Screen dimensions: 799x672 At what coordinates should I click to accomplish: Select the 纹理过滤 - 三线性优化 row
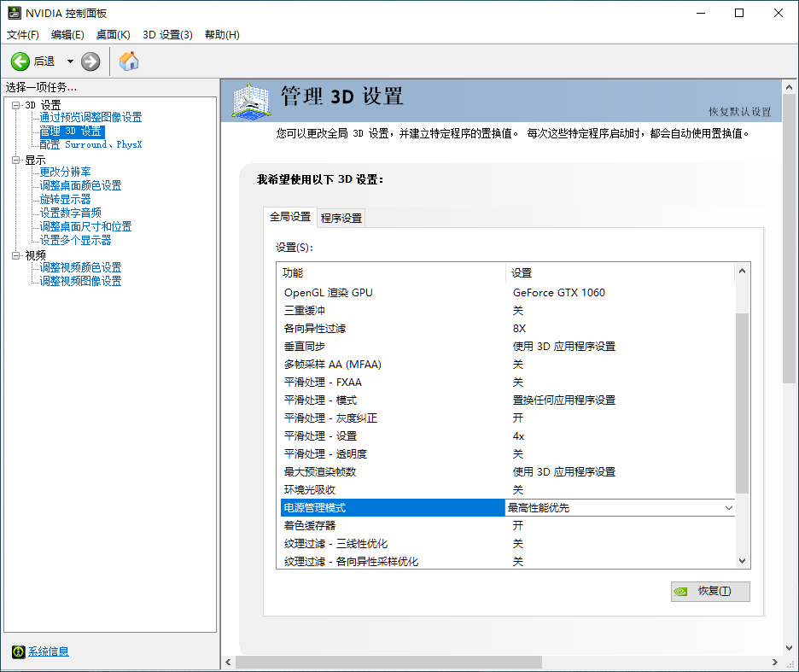click(x=508, y=544)
